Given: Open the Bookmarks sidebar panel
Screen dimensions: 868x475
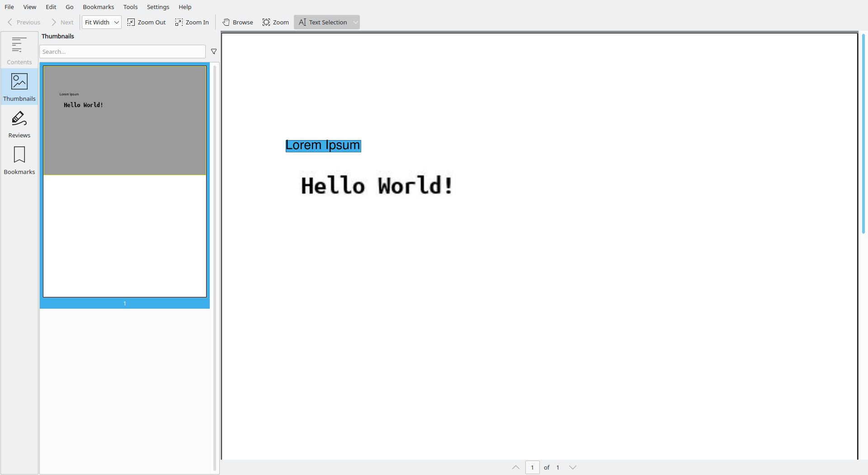Looking at the screenshot, I should 19,160.
